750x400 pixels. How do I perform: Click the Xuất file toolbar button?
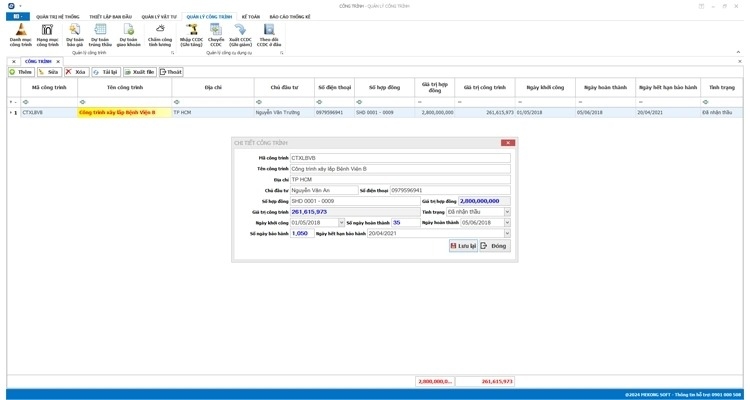tap(140, 73)
